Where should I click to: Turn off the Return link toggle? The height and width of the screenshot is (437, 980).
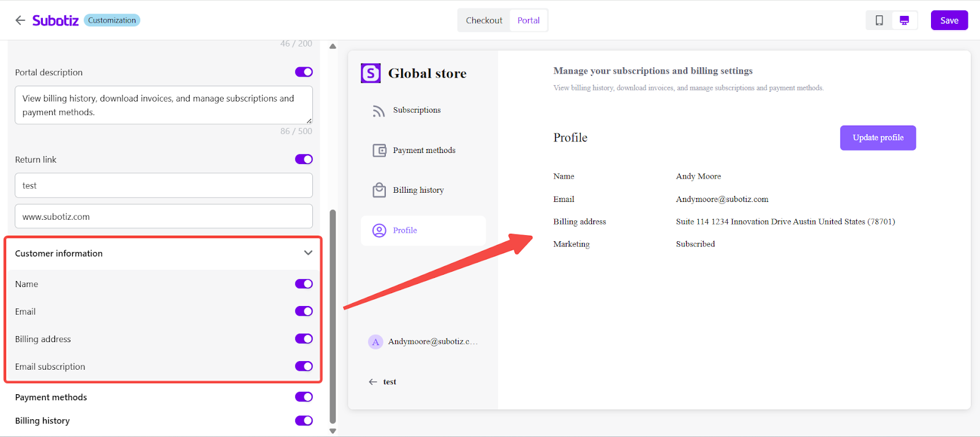304,159
